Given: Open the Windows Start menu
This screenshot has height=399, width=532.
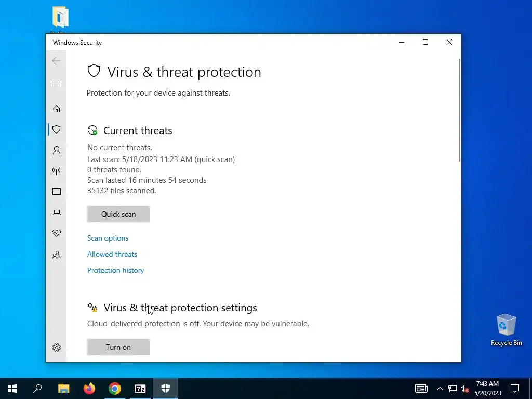Looking at the screenshot, I should [12, 389].
